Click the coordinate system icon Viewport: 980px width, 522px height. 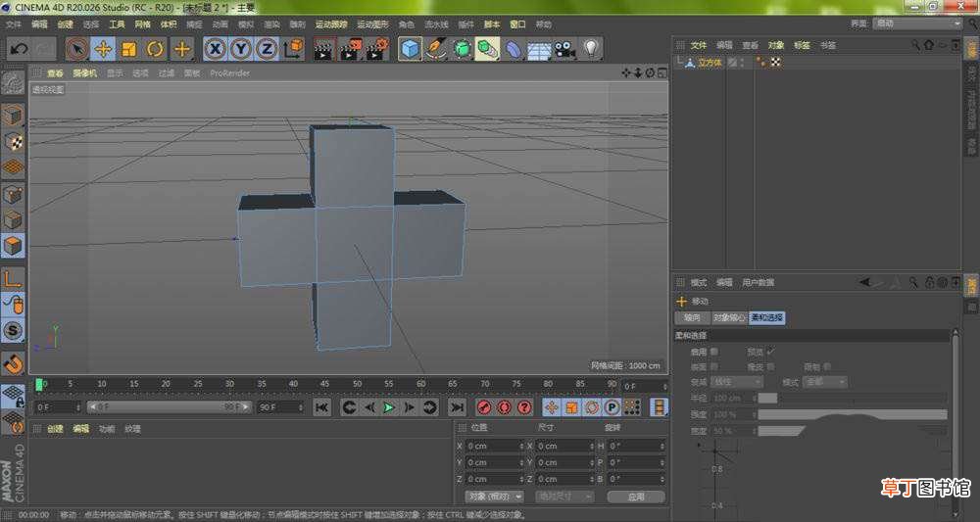click(x=293, y=49)
